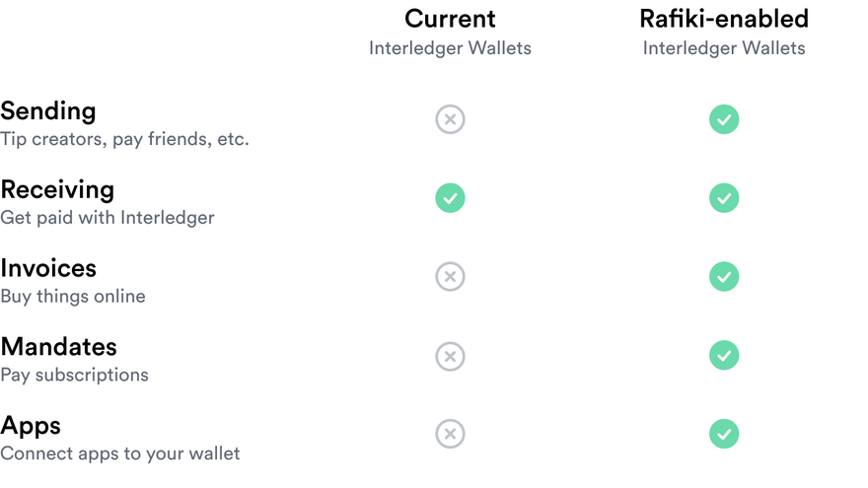Click the green checkmark for Receiving under Rafiki-enabled
Viewport: 868px width, 488px height.
(724, 198)
